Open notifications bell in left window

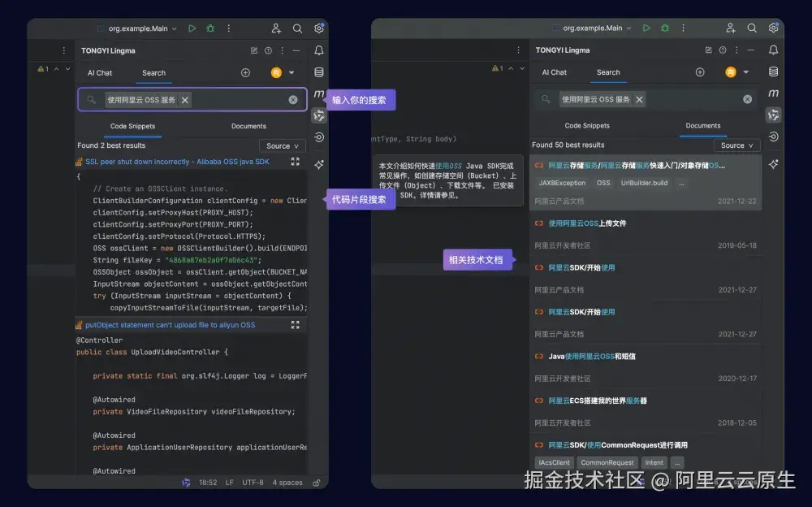319,50
